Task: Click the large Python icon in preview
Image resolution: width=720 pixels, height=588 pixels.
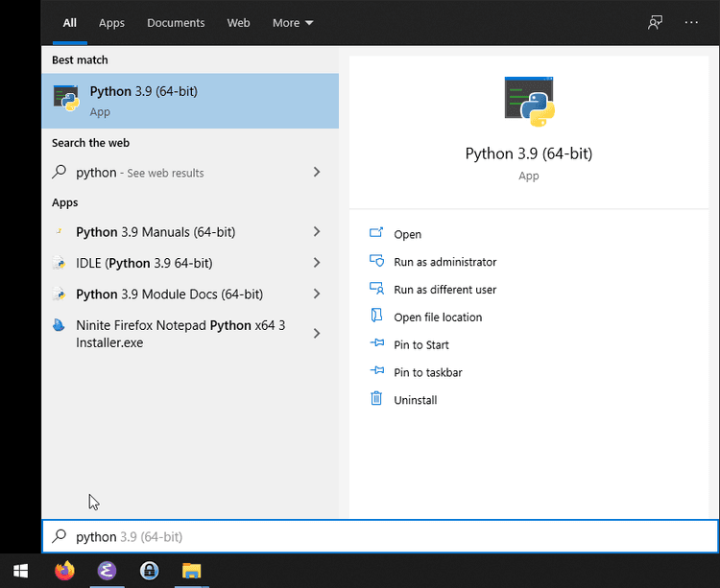Action: (529, 102)
